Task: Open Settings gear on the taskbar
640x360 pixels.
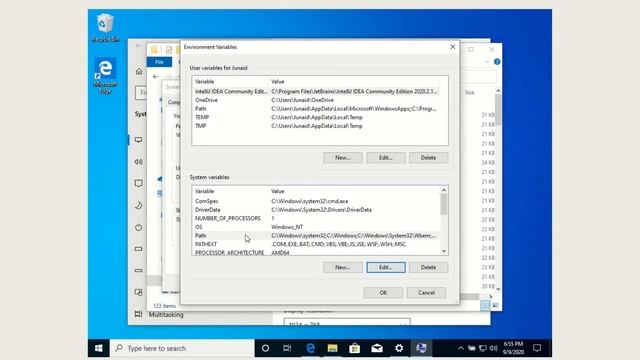Action: point(399,348)
